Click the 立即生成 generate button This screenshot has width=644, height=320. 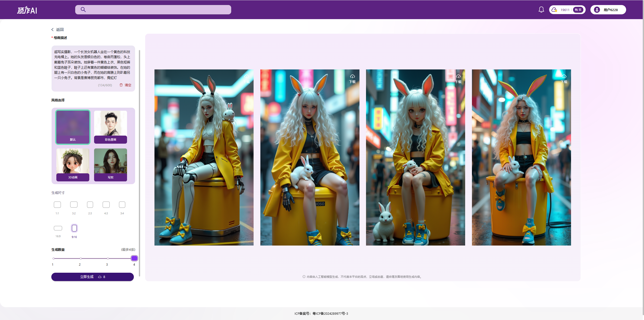[x=92, y=277]
